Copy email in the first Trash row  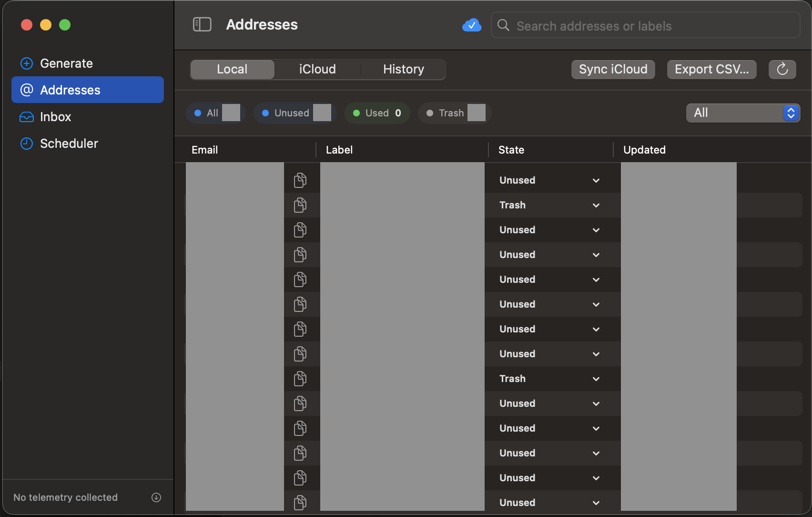click(x=300, y=205)
